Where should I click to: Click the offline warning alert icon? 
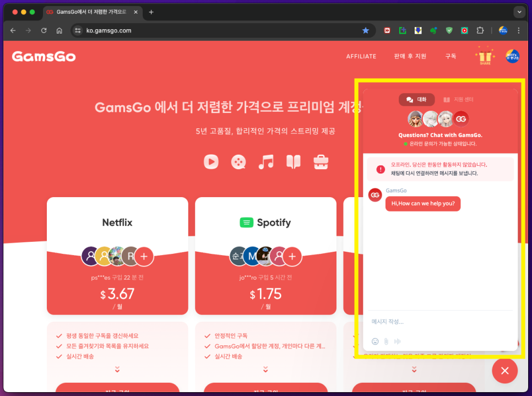click(x=381, y=169)
